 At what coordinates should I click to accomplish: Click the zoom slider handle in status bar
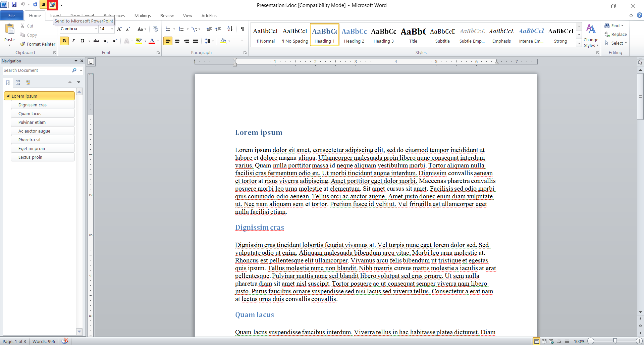615,341
